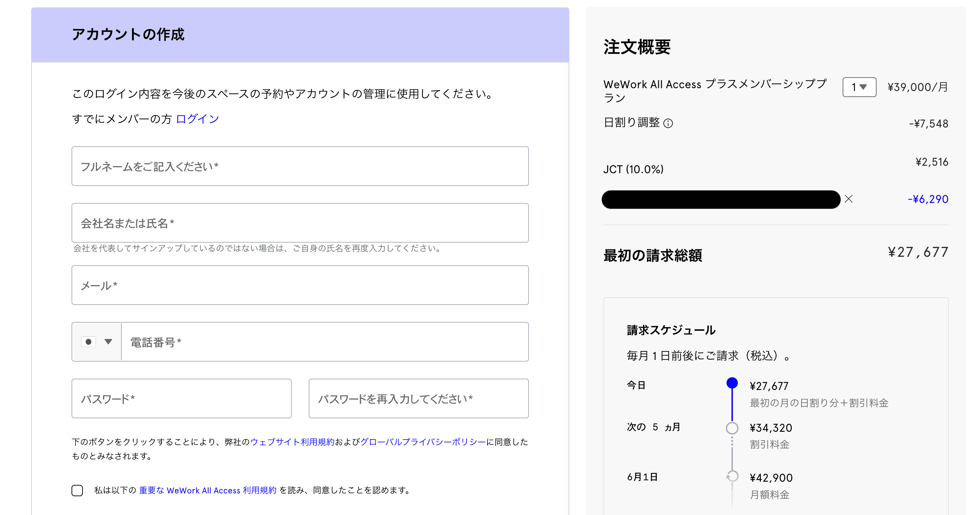Click the 請求スケジュール heading

coord(671,330)
